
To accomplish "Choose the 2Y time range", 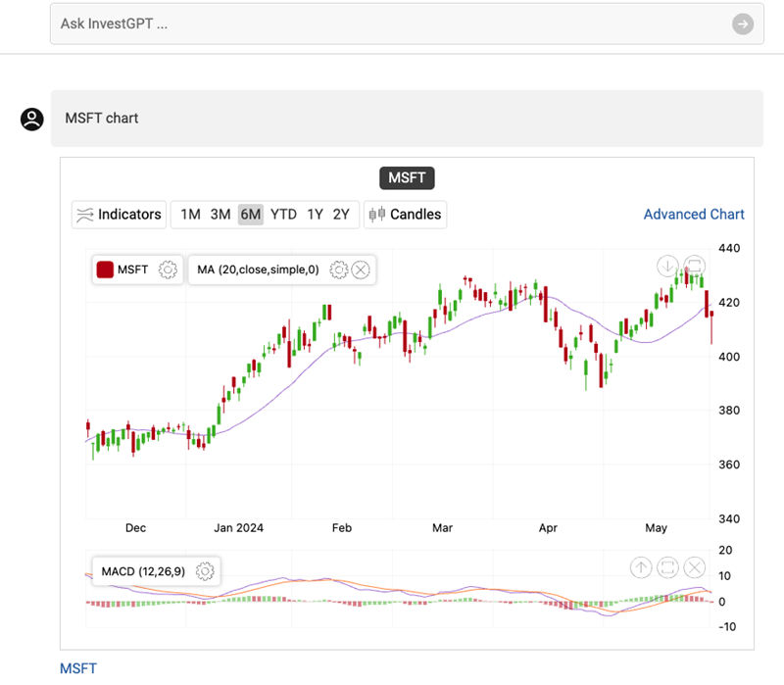I will click(340, 215).
